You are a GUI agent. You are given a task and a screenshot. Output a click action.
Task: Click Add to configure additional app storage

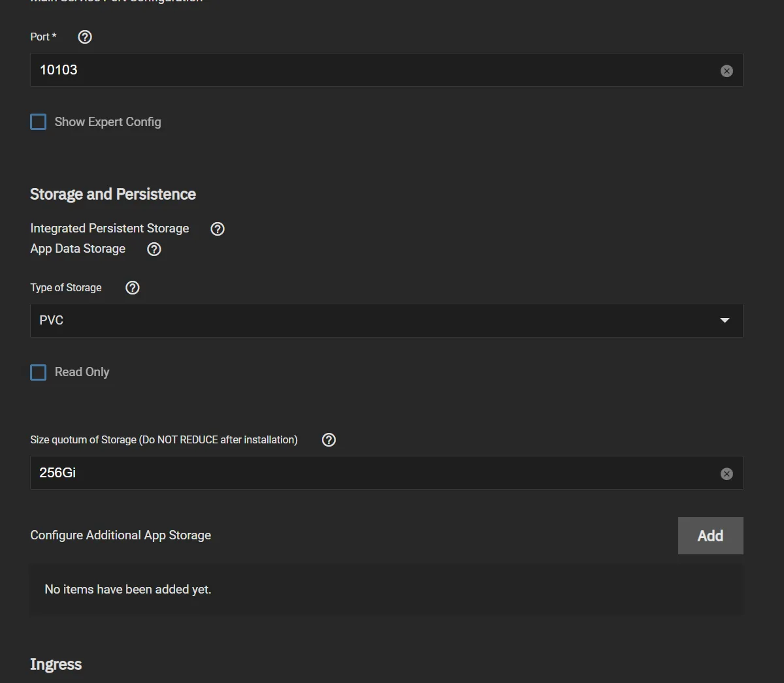pyautogui.click(x=710, y=535)
